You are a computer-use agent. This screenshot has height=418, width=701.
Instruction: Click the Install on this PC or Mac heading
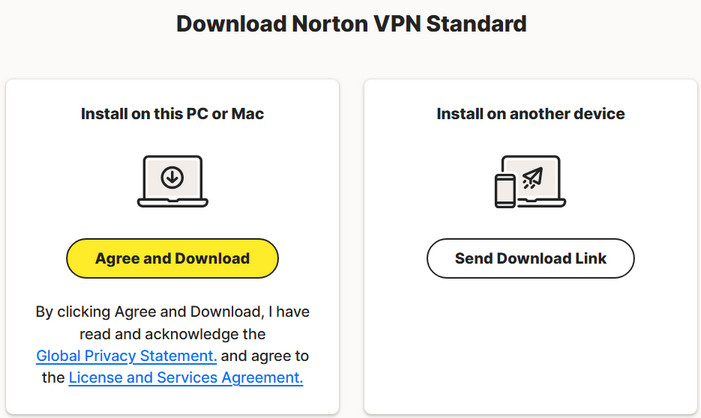(x=172, y=114)
